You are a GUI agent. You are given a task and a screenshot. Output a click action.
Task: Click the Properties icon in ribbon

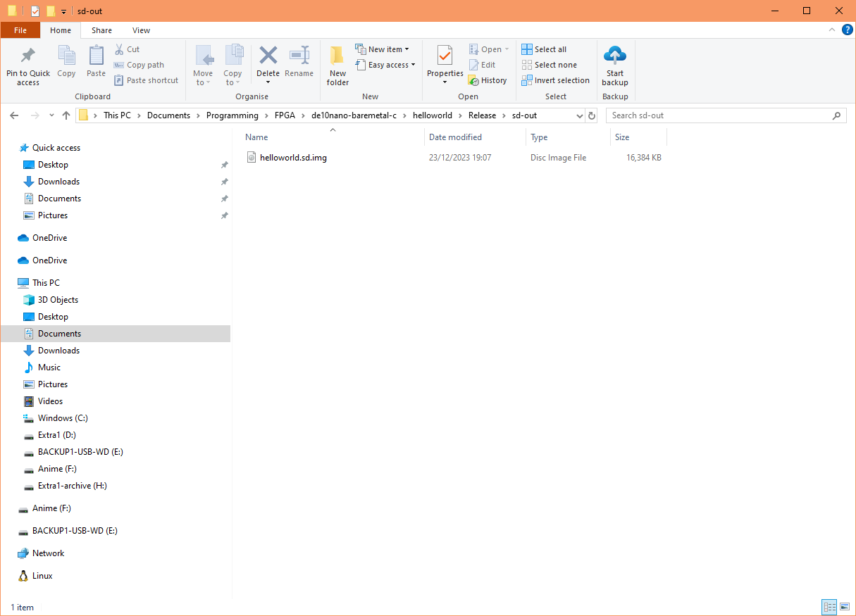point(445,56)
